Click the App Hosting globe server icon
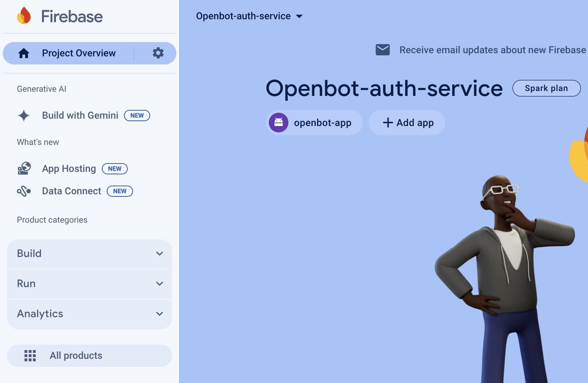 pos(24,169)
